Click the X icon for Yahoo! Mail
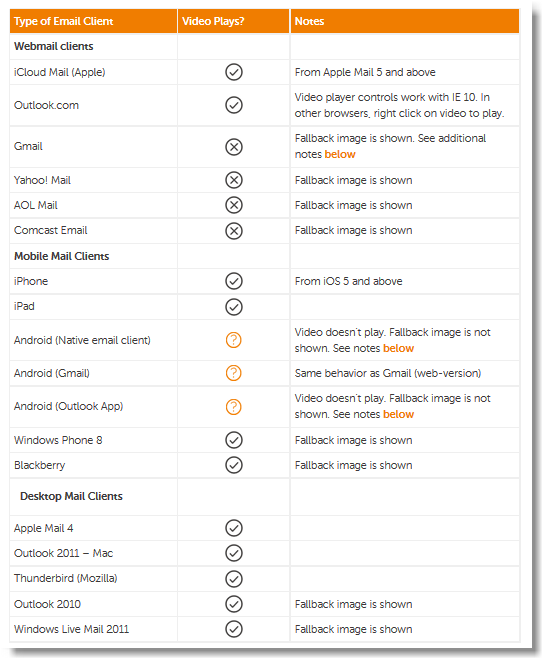The height and width of the screenshot is (658, 542). 234,180
